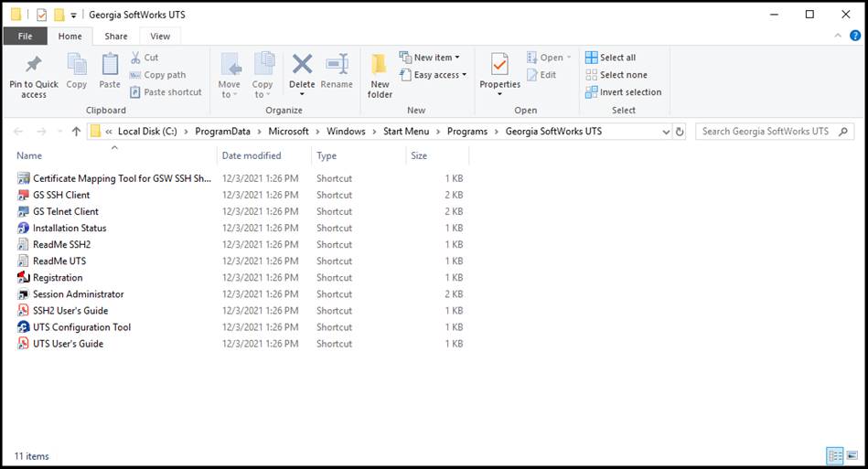
Task: Select the ReadMe SSH2 file row
Action: 241,244
